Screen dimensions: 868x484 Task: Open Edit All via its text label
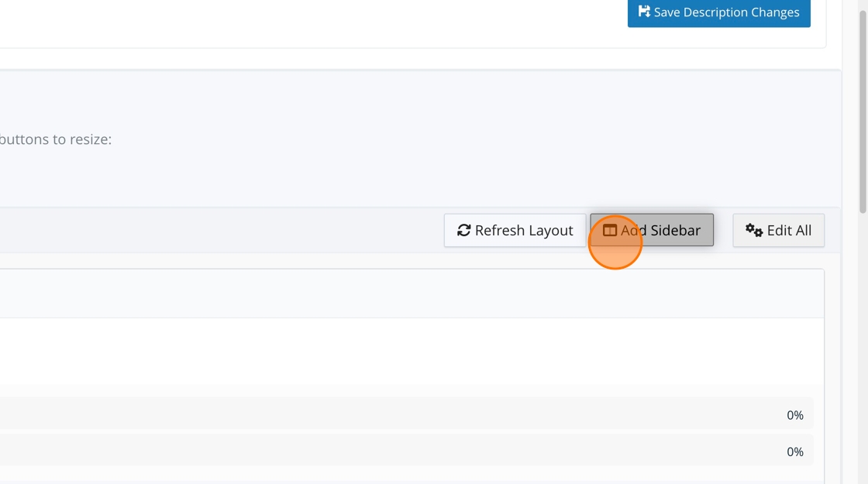[x=789, y=230]
